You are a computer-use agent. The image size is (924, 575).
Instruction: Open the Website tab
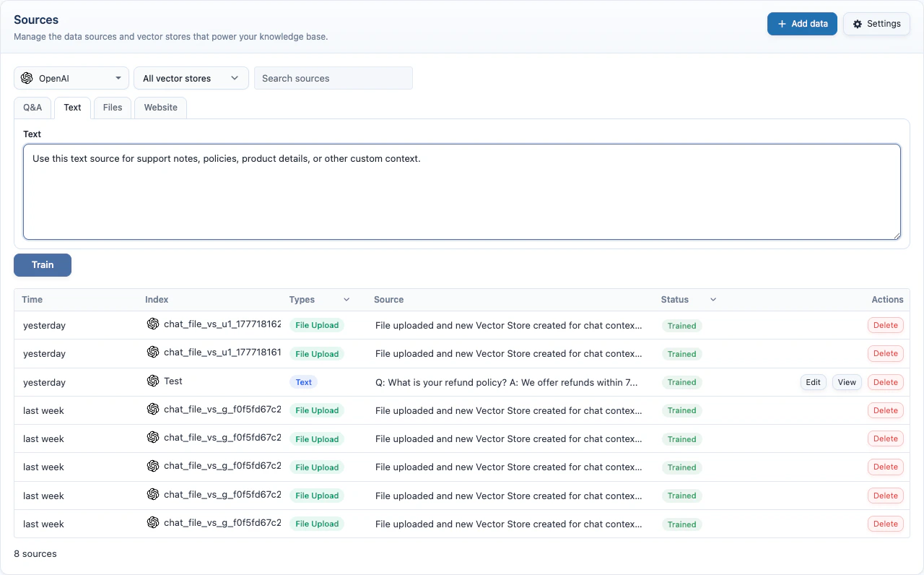[160, 107]
